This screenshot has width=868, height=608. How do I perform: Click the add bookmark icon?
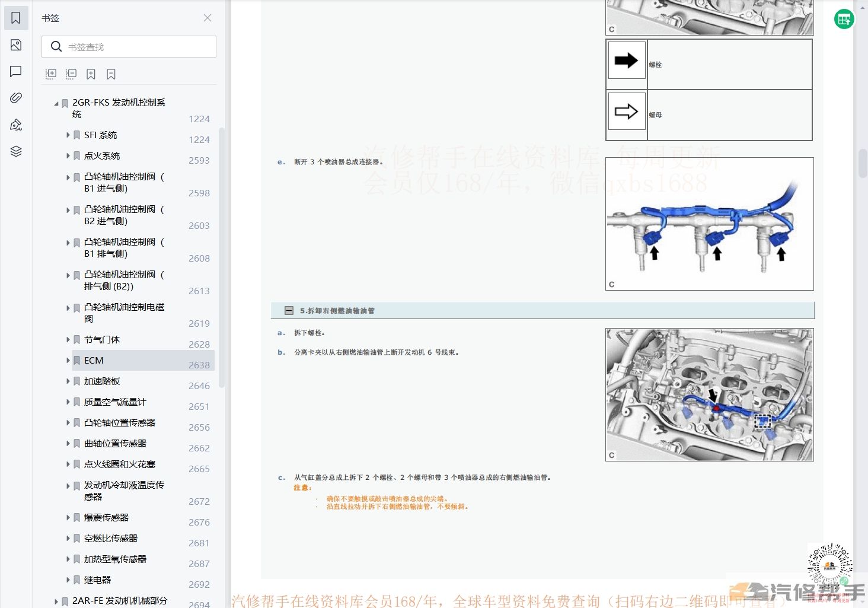[91, 74]
